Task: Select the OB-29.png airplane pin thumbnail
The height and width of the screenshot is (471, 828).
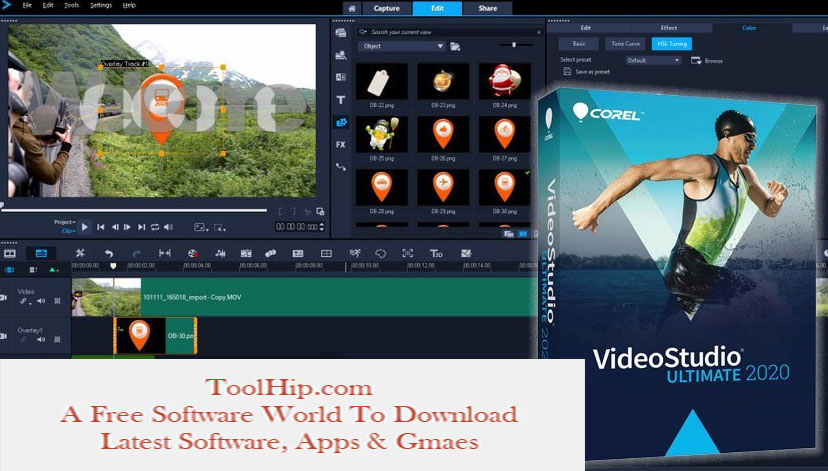Action: [443, 187]
